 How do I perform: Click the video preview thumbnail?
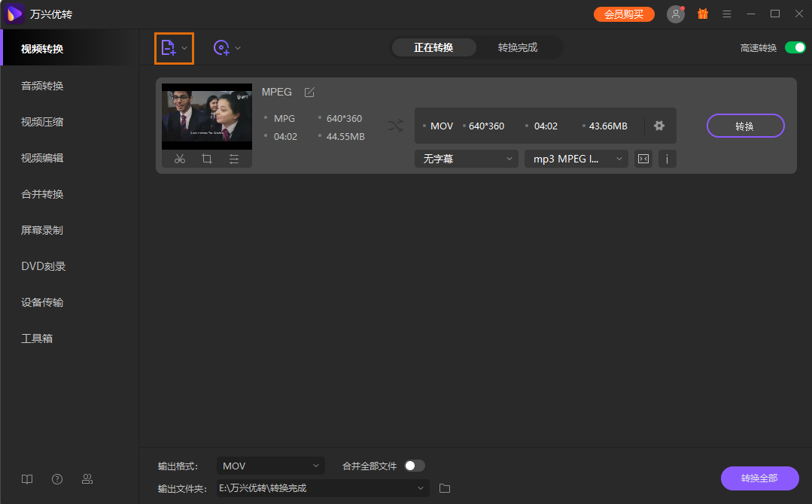206,117
